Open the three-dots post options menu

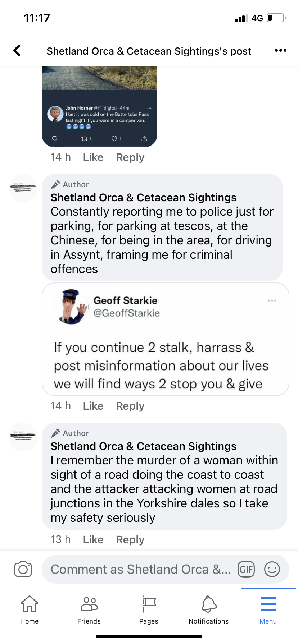tap(280, 51)
